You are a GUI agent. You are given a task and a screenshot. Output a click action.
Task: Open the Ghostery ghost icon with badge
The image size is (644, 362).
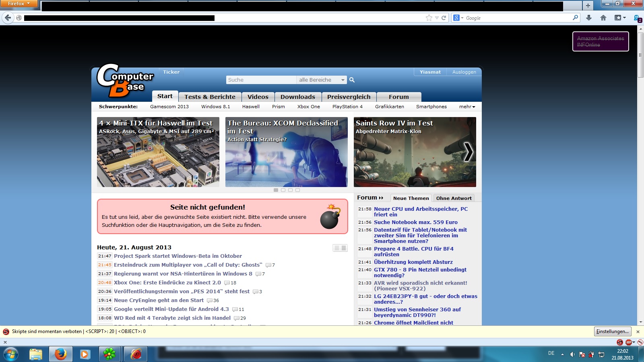coord(638,18)
